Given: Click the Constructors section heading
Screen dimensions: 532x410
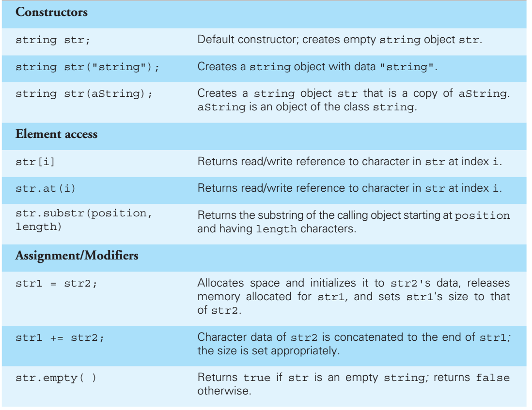Looking at the screenshot, I should pyautogui.click(x=51, y=12).
